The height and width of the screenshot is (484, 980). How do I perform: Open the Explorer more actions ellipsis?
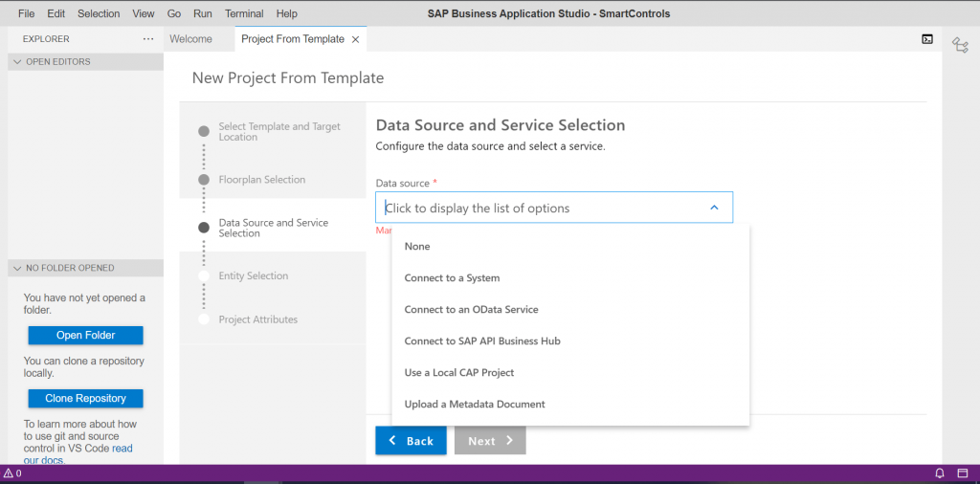point(148,38)
